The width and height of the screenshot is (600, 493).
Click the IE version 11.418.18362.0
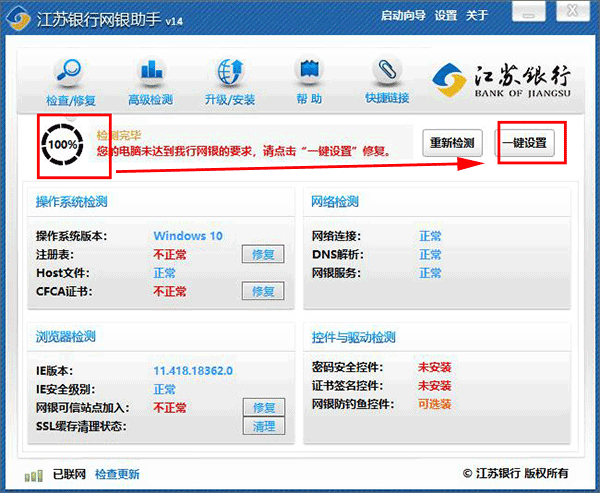(x=193, y=371)
